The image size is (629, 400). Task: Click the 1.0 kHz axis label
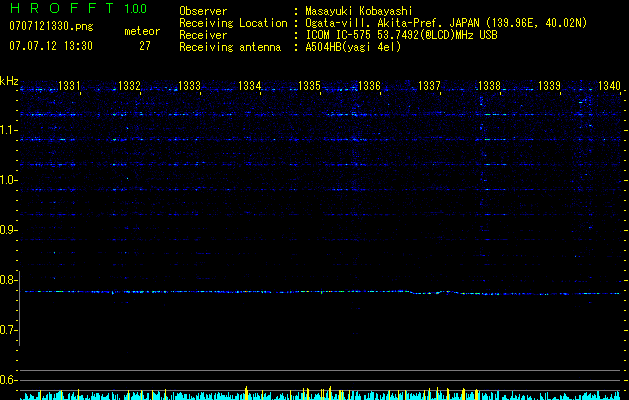point(9,180)
